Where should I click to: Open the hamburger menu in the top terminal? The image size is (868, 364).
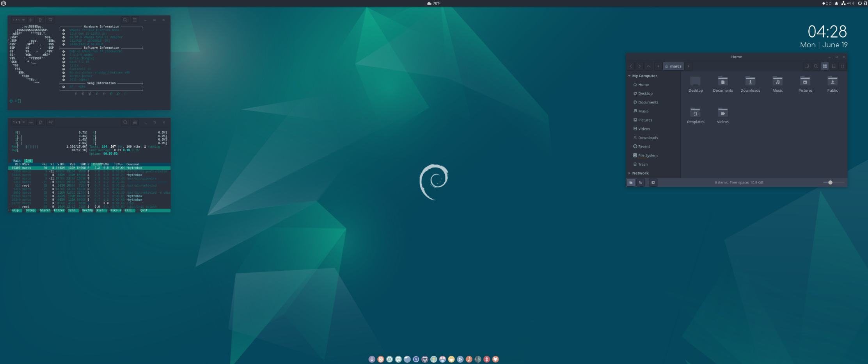tap(135, 20)
